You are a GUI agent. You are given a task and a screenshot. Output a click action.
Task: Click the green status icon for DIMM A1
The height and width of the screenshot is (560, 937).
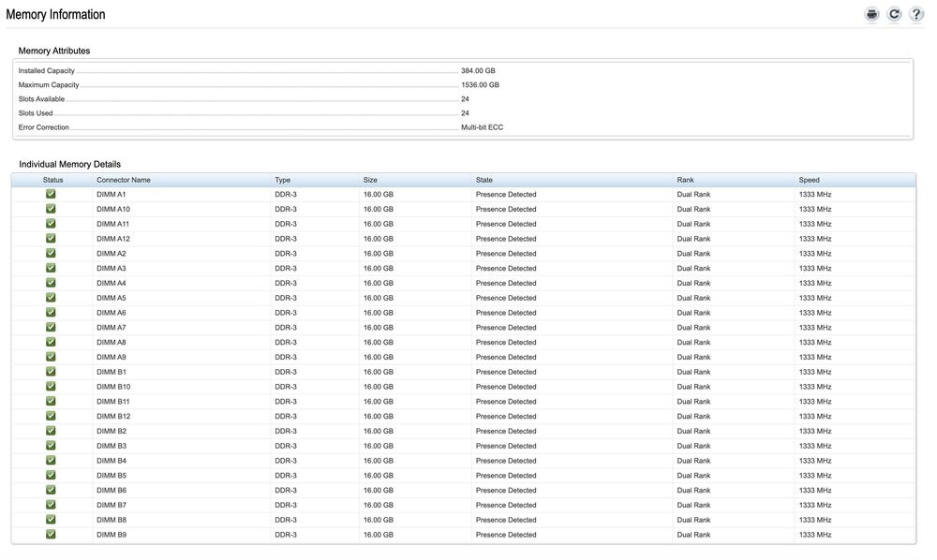coord(51,194)
